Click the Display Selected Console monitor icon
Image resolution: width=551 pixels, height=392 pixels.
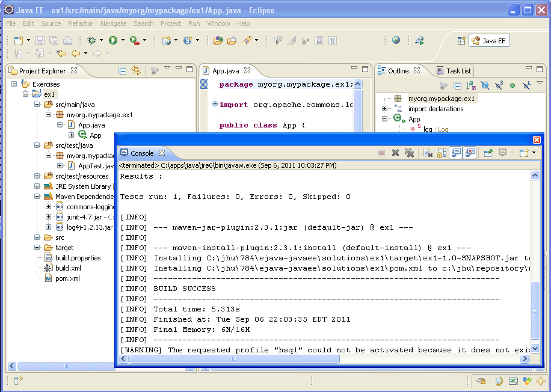[502, 153]
